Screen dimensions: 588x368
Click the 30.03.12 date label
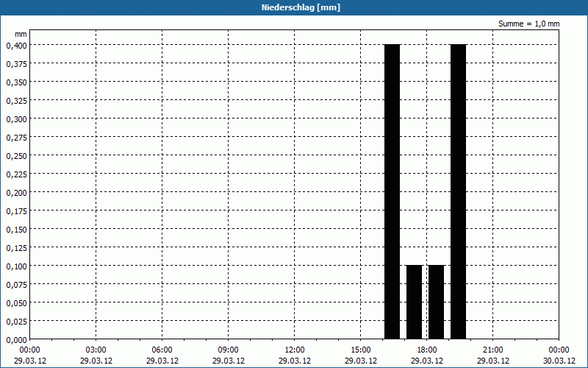[x=559, y=361]
